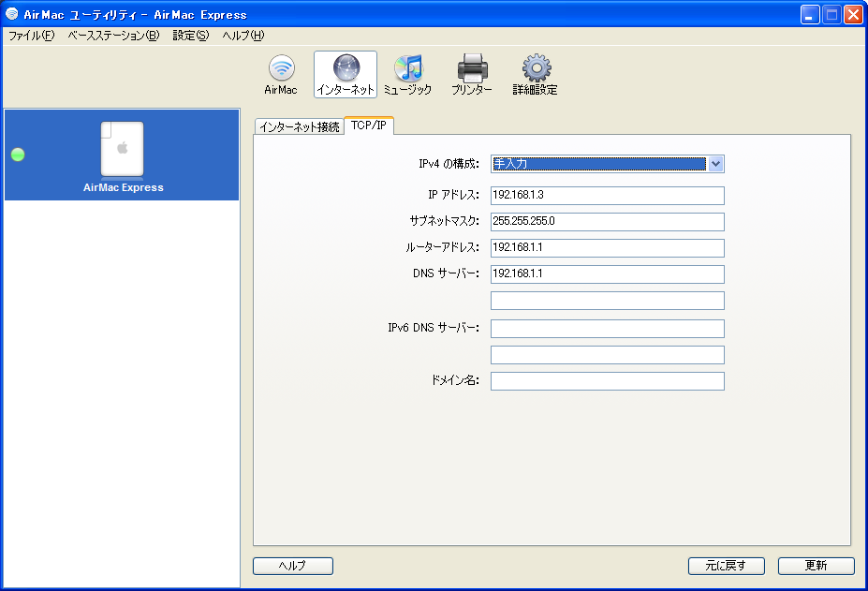Click the green status indicator light

pyautogui.click(x=18, y=155)
